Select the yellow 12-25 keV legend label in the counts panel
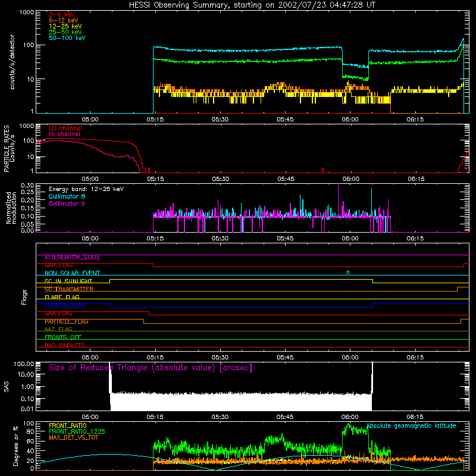 65,26
